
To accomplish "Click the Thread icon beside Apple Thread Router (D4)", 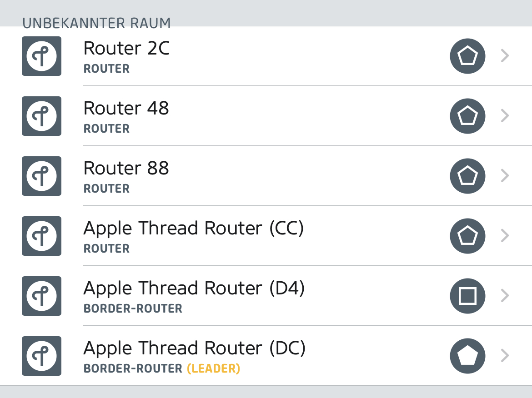I will click(41, 296).
